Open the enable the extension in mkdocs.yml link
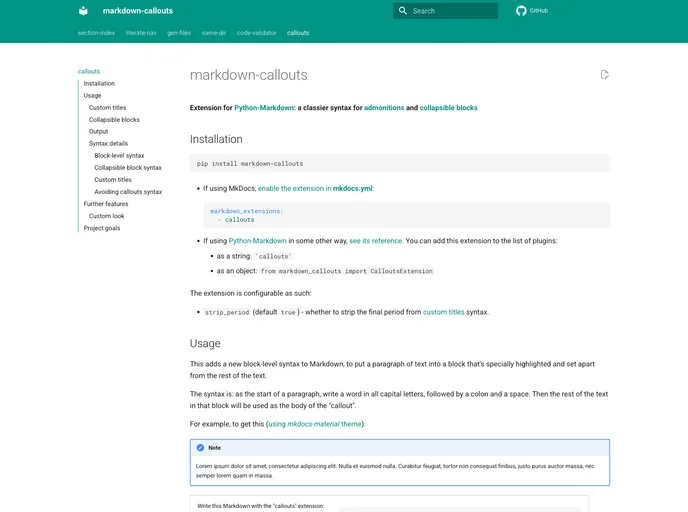 315,188
